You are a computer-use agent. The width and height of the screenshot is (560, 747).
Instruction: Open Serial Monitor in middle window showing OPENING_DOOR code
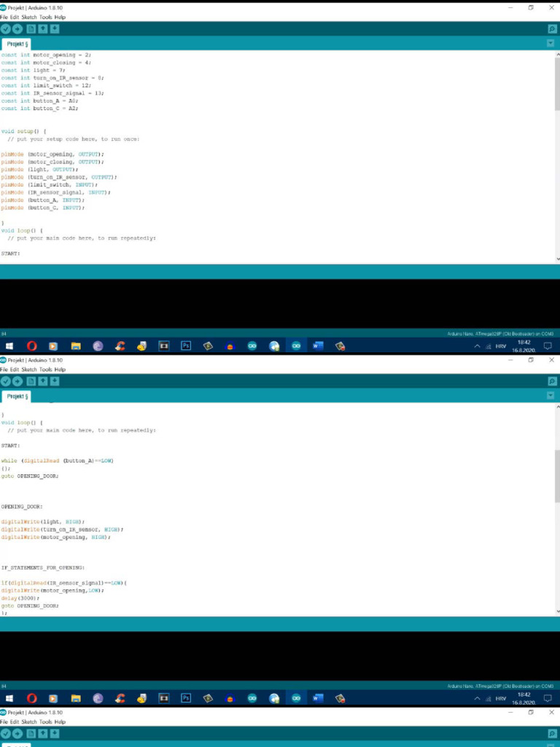coord(552,381)
